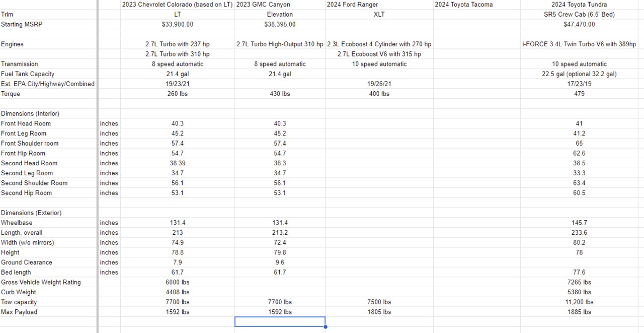Select the 2024 Ford Ranger header cell
Viewport: 644px width, 333px height.
[379, 5]
